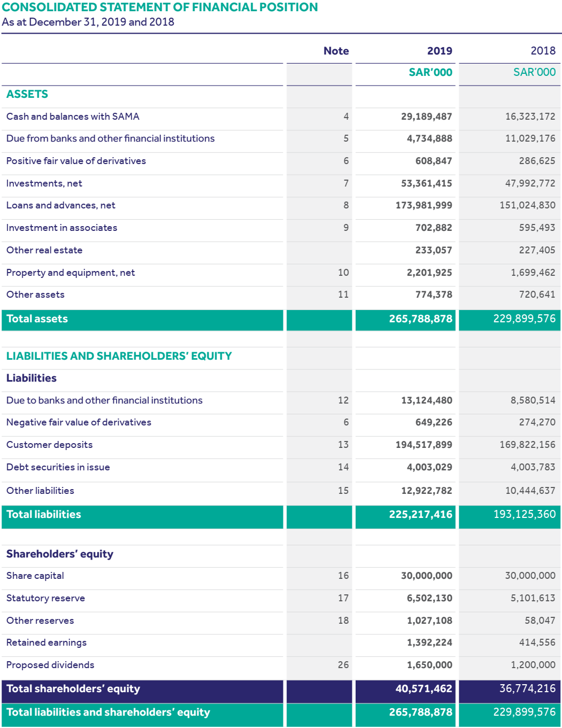
Task: Select the Share capital row label
Action: pos(35,576)
